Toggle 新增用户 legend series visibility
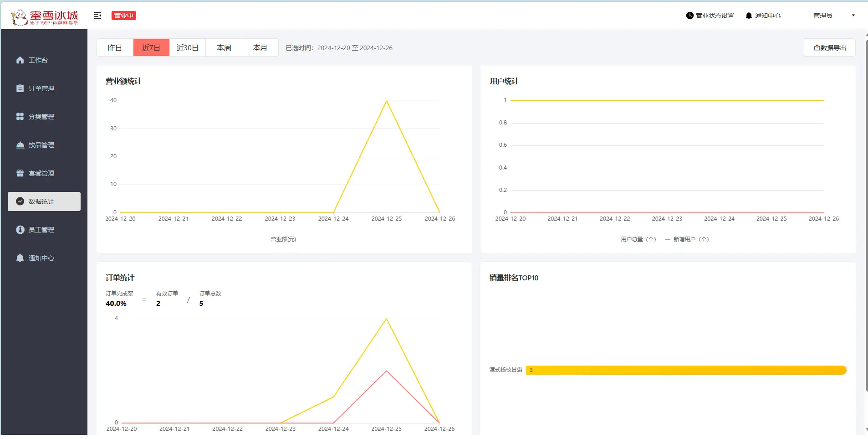 coord(687,239)
